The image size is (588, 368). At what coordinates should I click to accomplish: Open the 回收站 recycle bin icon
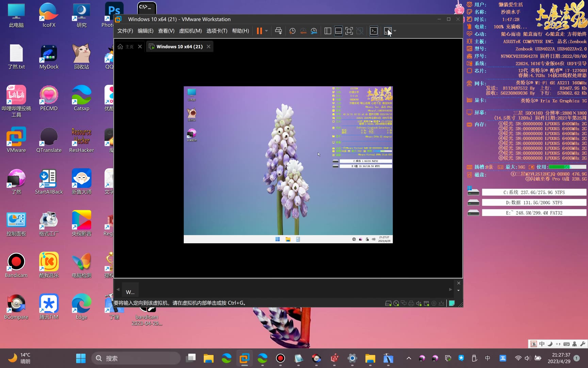tap(82, 57)
